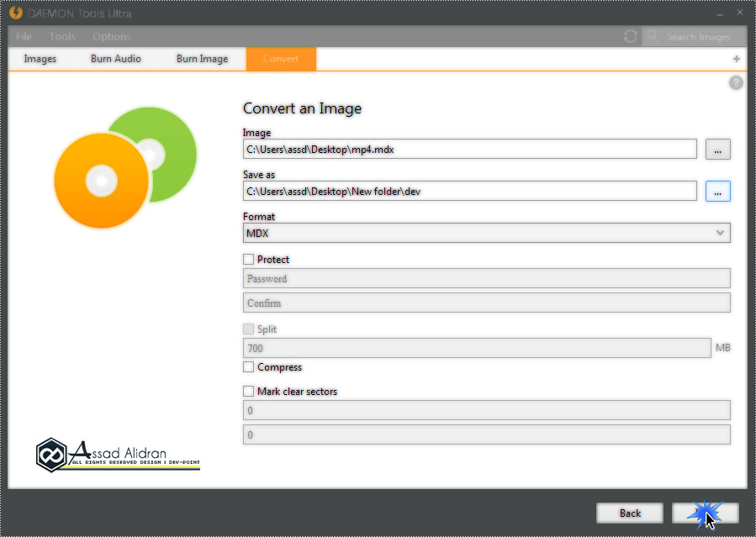Click the DAEMON Tools lightning logo icon
Image resolution: width=756 pixels, height=537 pixels.
click(x=16, y=13)
